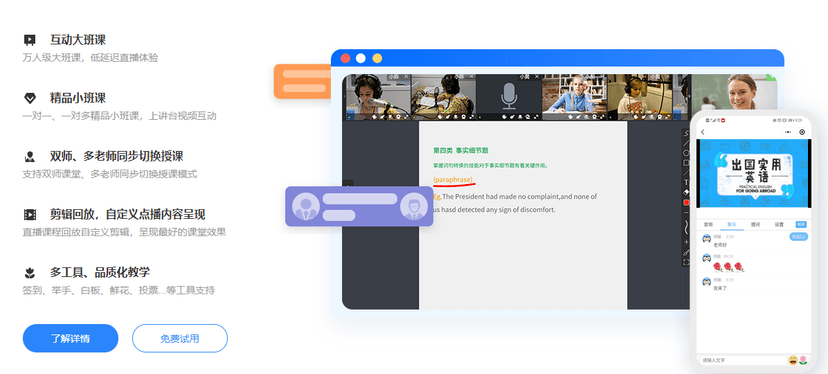Tap the phone's three-dot menu icon
Screen dimensions: 828x374
788,132
